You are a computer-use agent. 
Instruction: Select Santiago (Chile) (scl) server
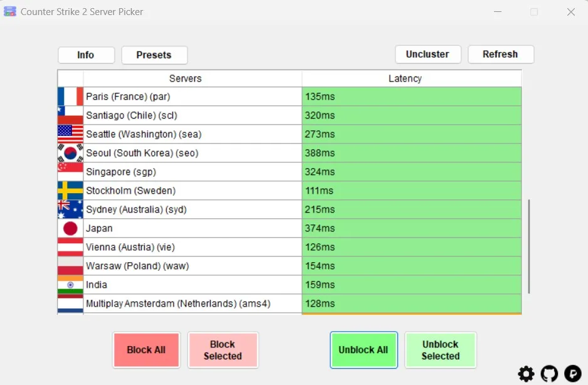[x=192, y=115]
